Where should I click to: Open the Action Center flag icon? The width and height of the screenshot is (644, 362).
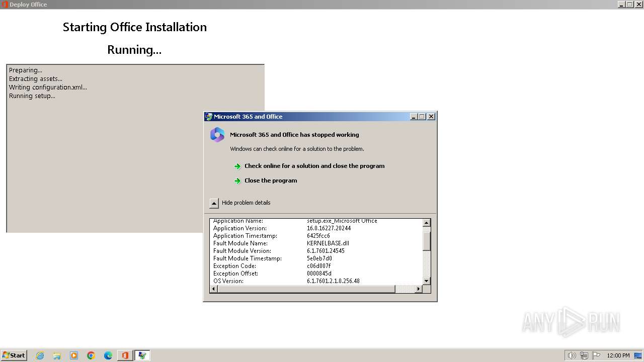tap(596, 355)
